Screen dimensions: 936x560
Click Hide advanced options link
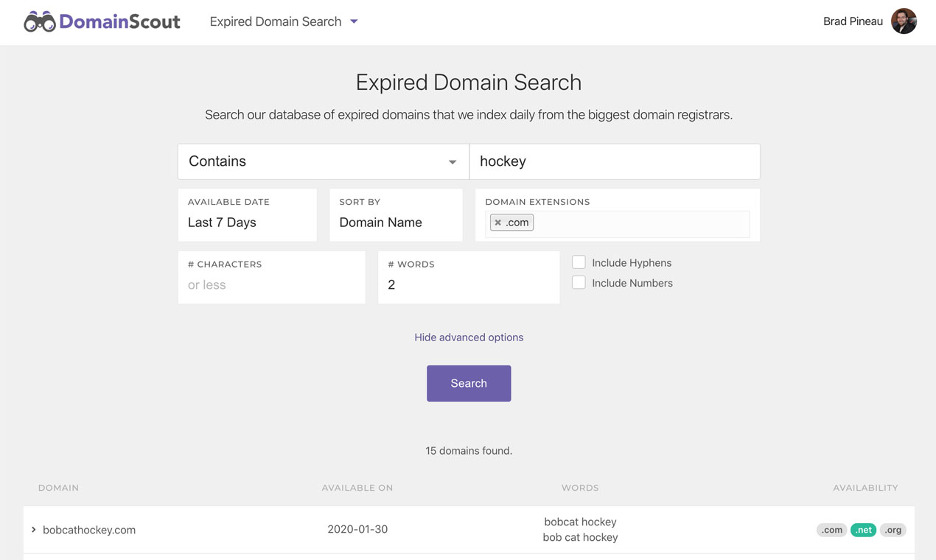(469, 337)
